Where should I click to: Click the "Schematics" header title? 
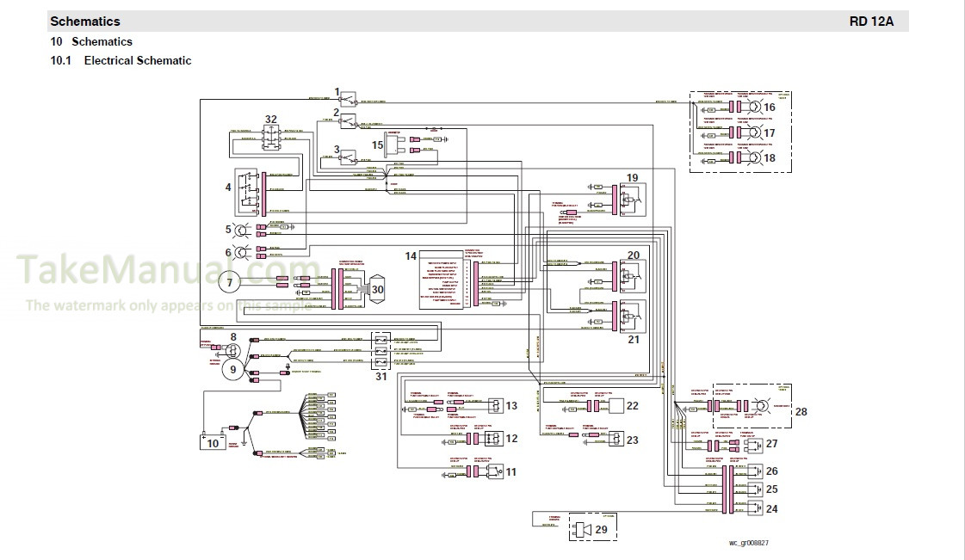(85, 22)
